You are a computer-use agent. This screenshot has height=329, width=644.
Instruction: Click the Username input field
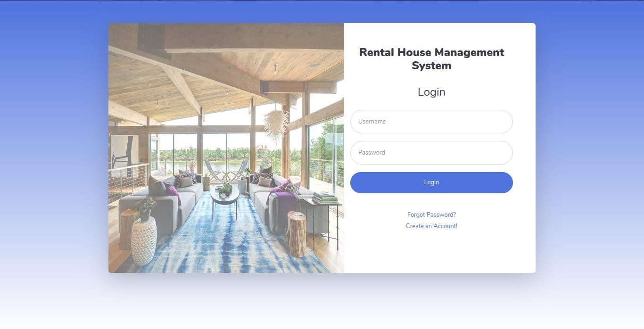431,121
